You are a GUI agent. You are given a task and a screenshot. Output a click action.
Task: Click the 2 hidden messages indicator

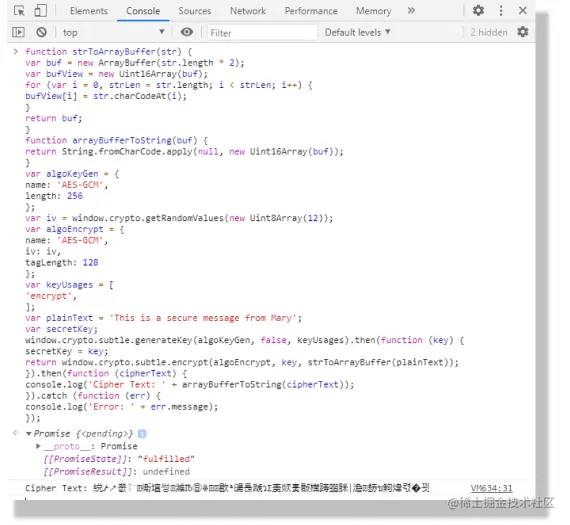489,32
